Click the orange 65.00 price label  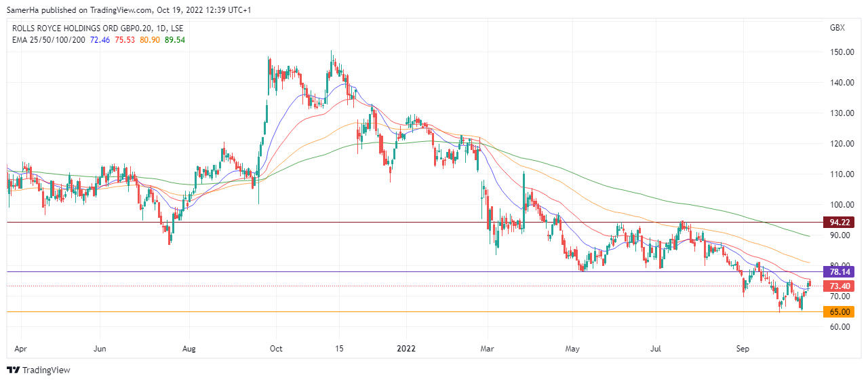click(839, 312)
